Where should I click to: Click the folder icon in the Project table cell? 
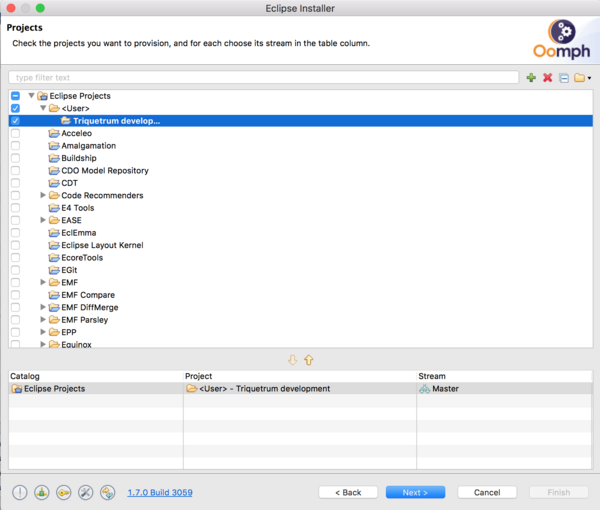point(191,389)
